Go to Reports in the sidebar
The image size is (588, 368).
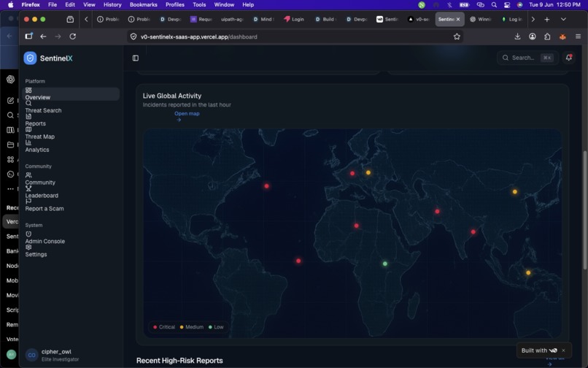(x=35, y=123)
